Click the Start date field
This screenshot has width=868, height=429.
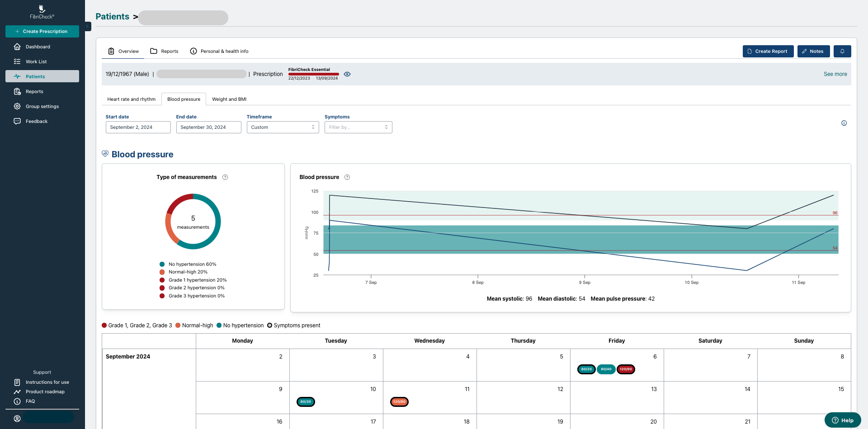138,127
